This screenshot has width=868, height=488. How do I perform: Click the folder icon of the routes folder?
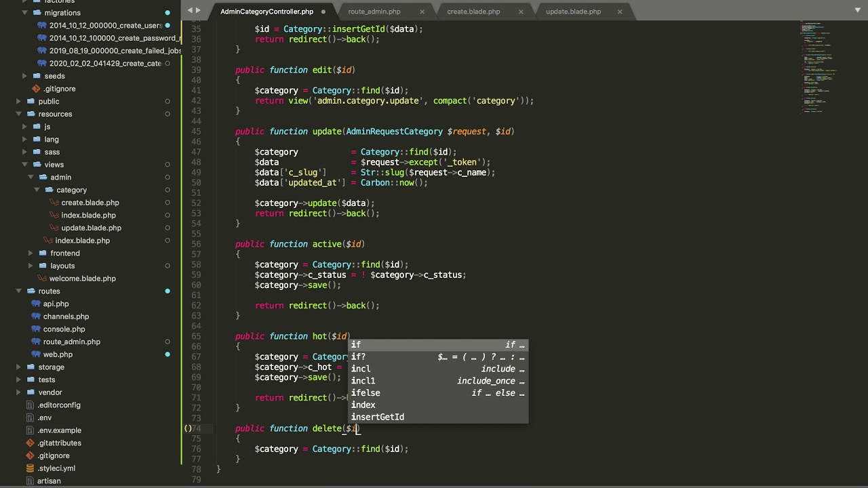(31, 291)
